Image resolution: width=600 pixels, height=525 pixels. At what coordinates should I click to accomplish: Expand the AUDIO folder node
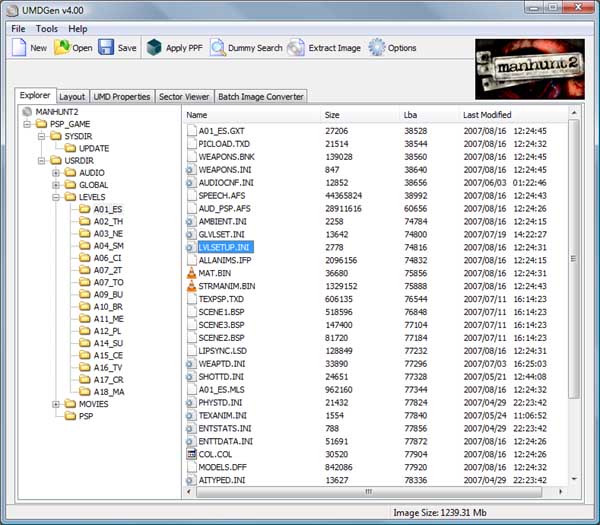[x=56, y=173]
